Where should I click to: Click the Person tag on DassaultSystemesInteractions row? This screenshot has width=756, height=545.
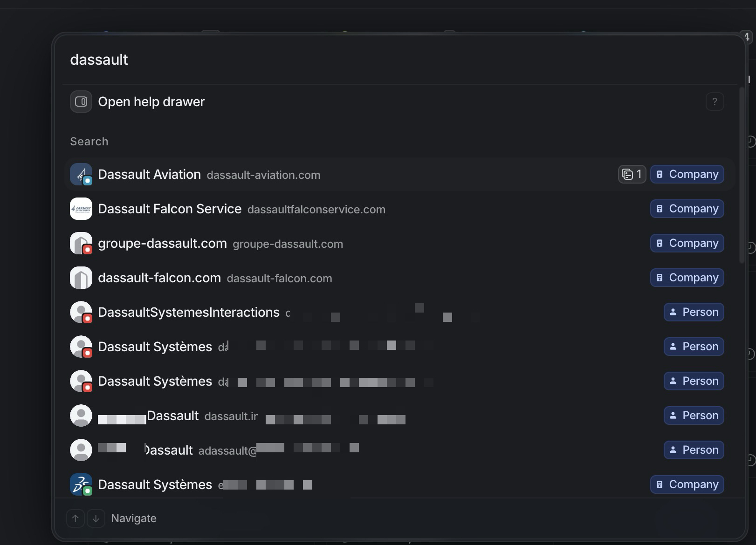pyautogui.click(x=694, y=312)
